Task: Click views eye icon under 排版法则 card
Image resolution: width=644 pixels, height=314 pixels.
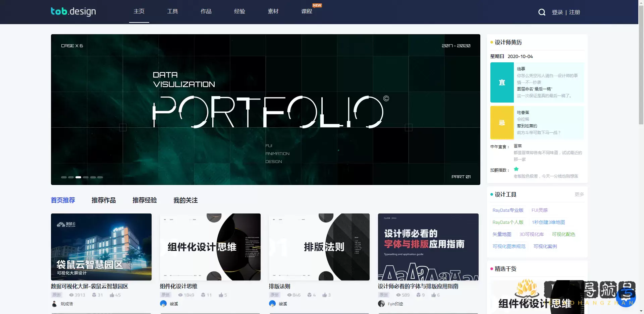Action: pyautogui.click(x=289, y=295)
